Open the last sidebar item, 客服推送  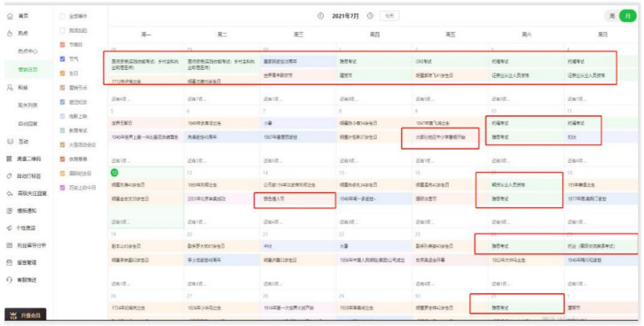click(x=27, y=280)
